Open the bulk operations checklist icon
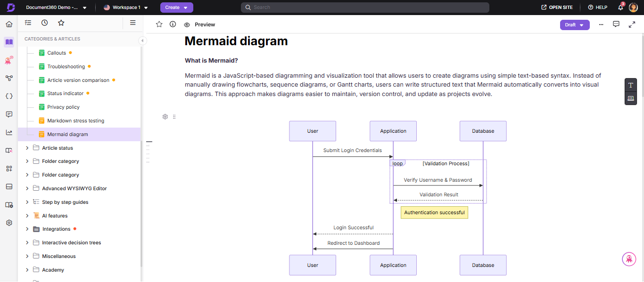Screen dimensions: 644x282 point(28,23)
